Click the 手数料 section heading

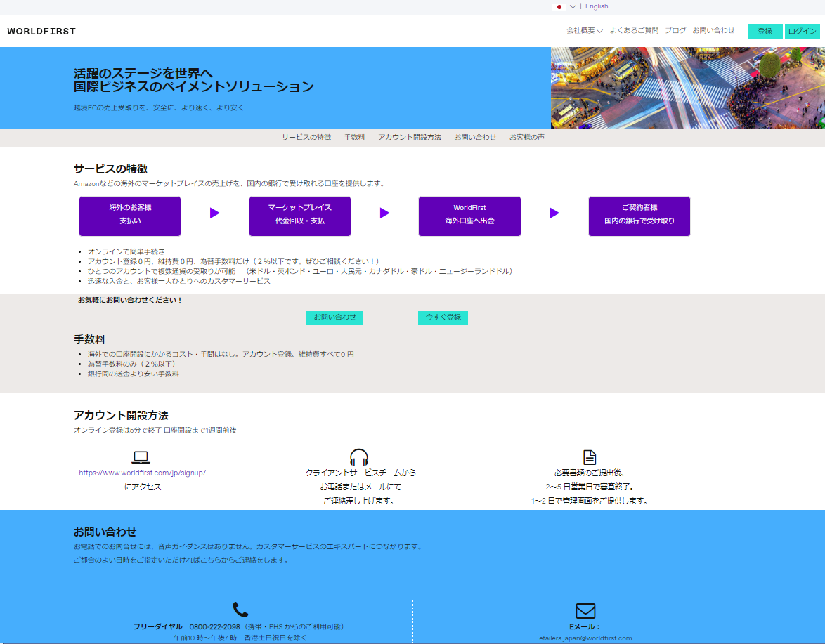point(89,340)
